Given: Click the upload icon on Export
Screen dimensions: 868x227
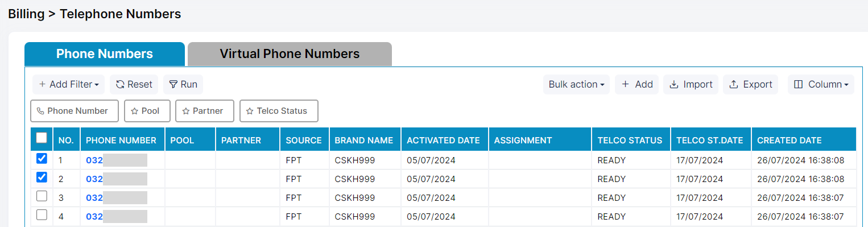Looking at the screenshot, I should coord(734,84).
